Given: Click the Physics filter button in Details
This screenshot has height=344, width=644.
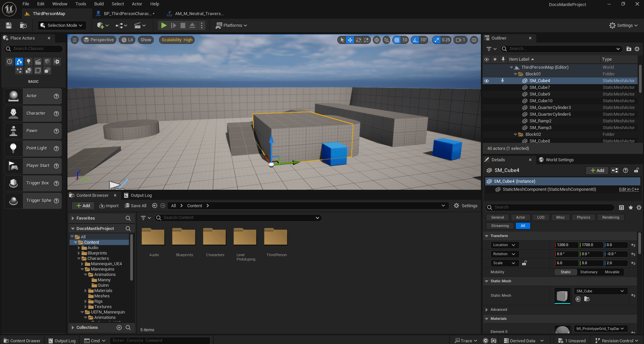Looking at the screenshot, I should [x=583, y=218].
